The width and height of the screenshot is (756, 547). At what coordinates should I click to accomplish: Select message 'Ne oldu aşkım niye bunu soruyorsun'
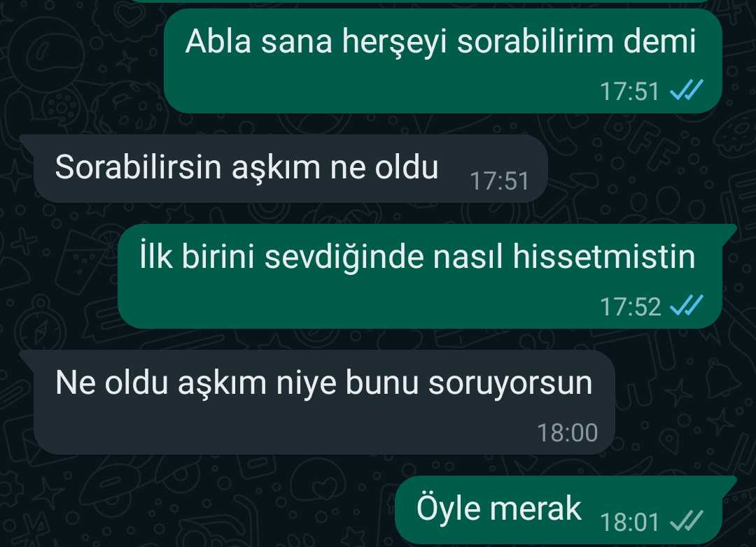(x=324, y=402)
